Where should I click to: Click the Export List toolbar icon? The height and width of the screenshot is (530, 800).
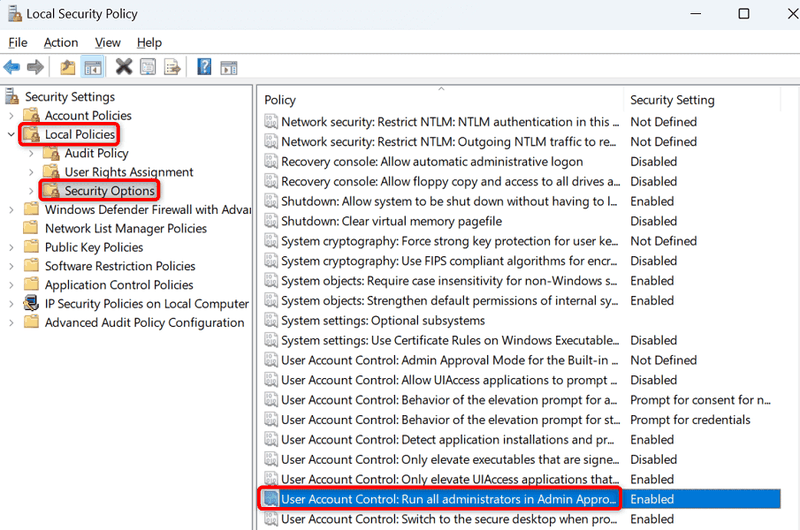click(172, 67)
